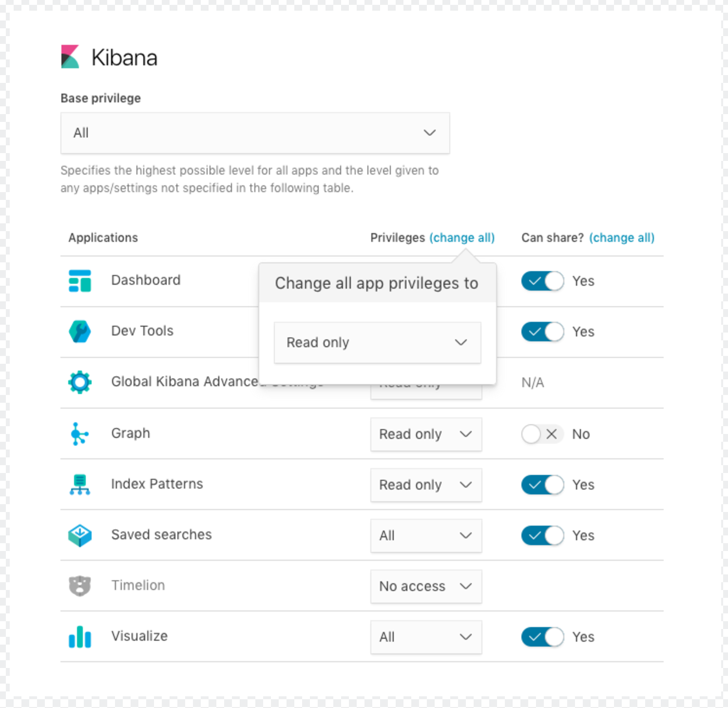728x708 pixels.
Task: Click the grayed-out Timelion mask icon
Action: pyautogui.click(x=79, y=586)
